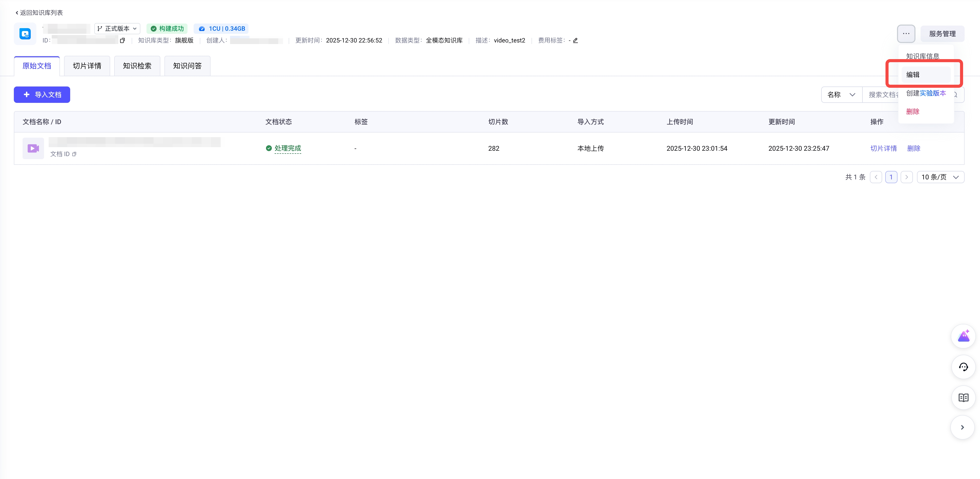
Task: Copy the document ID with the copy icon
Action: click(x=74, y=154)
